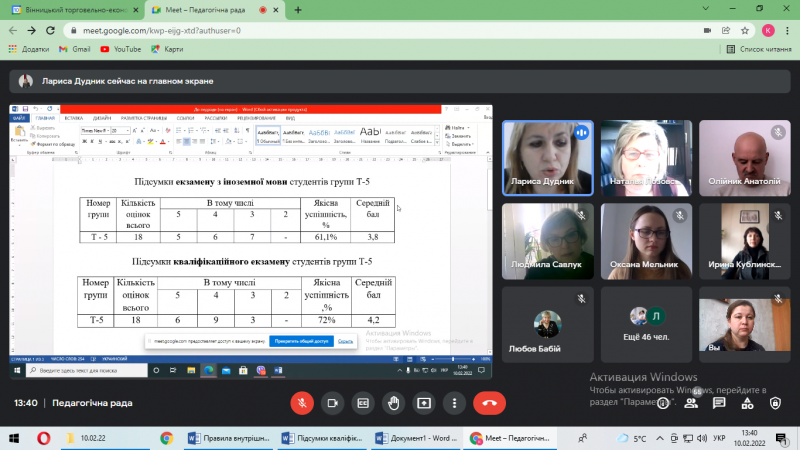
Task: Click share page icon in address bar
Action: click(x=726, y=31)
